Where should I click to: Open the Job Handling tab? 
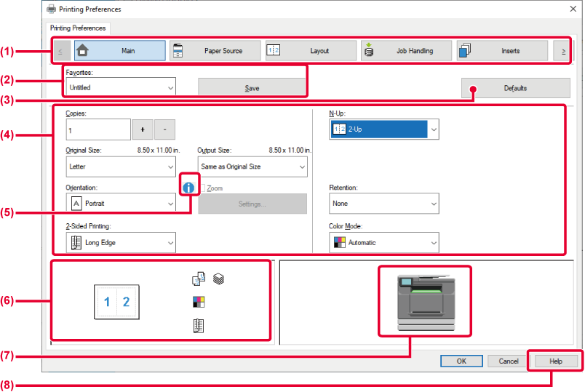point(406,51)
